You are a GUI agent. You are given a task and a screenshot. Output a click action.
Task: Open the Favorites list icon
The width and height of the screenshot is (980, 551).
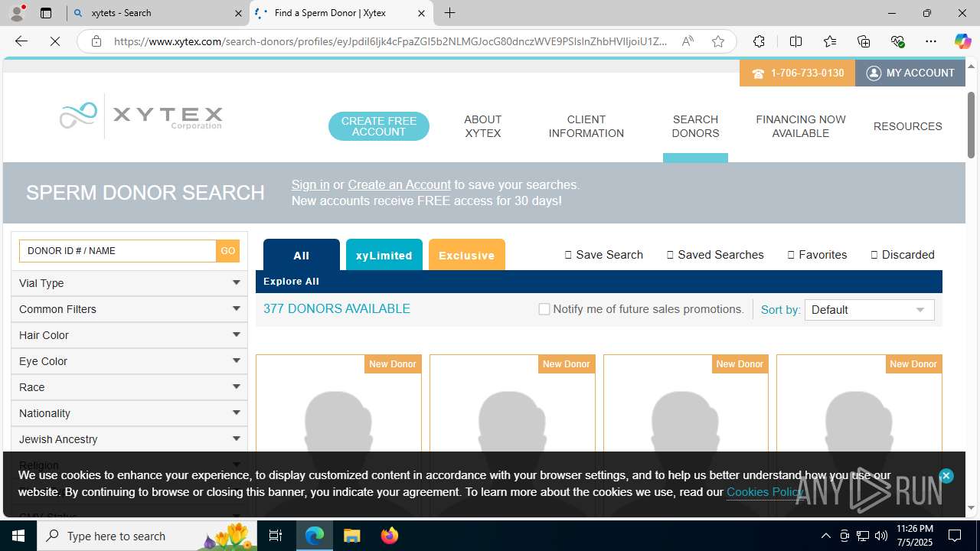[x=830, y=41]
